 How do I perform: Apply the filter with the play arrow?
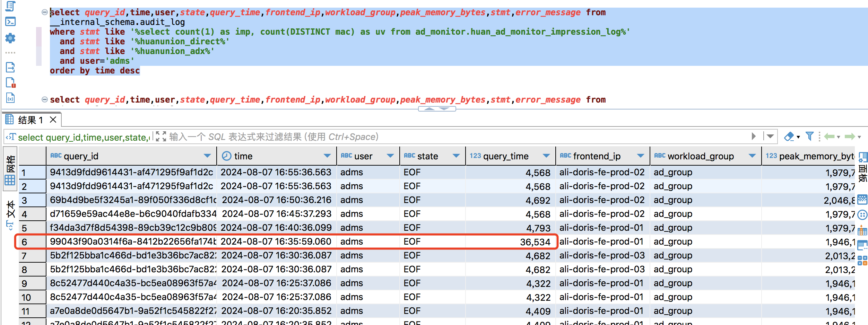pyautogui.click(x=754, y=136)
